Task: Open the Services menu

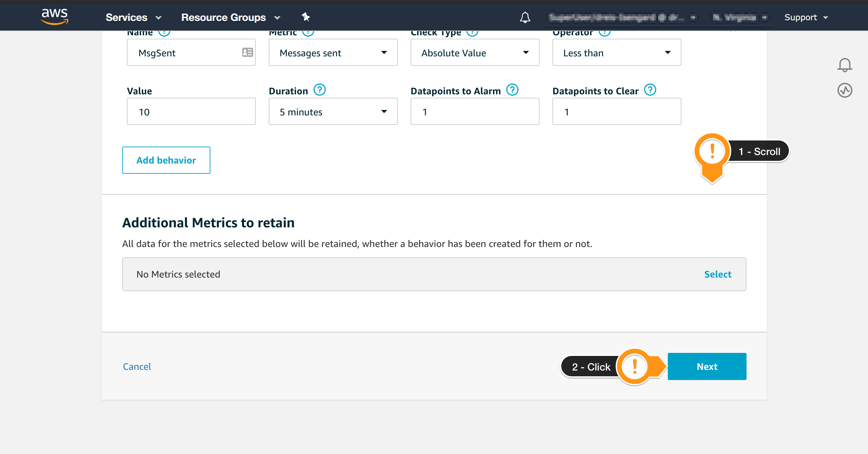Action: tap(133, 17)
